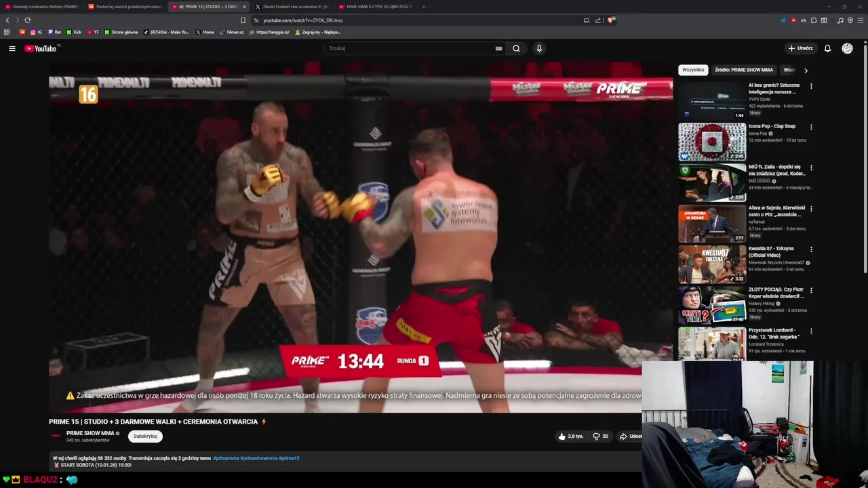This screenshot has height=488, width=868.
Task: Open options for Kwestia 07 - Toksyna video
Action: (x=811, y=249)
